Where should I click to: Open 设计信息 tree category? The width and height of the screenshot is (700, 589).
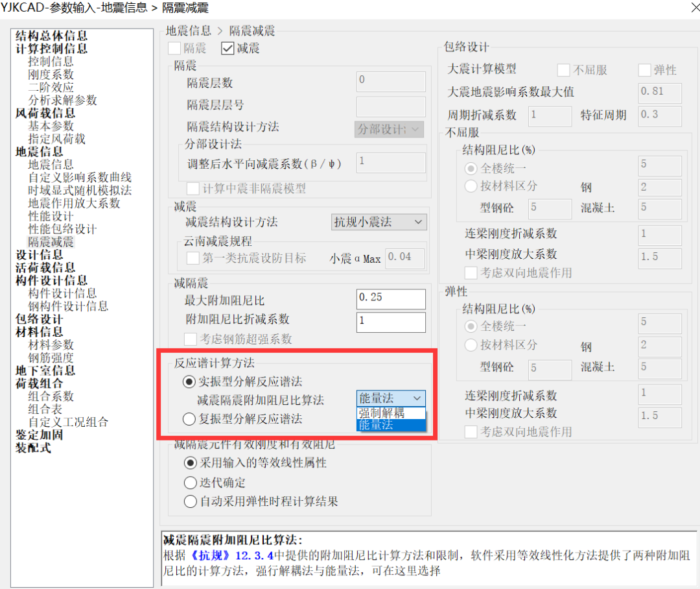click(x=40, y=255)
